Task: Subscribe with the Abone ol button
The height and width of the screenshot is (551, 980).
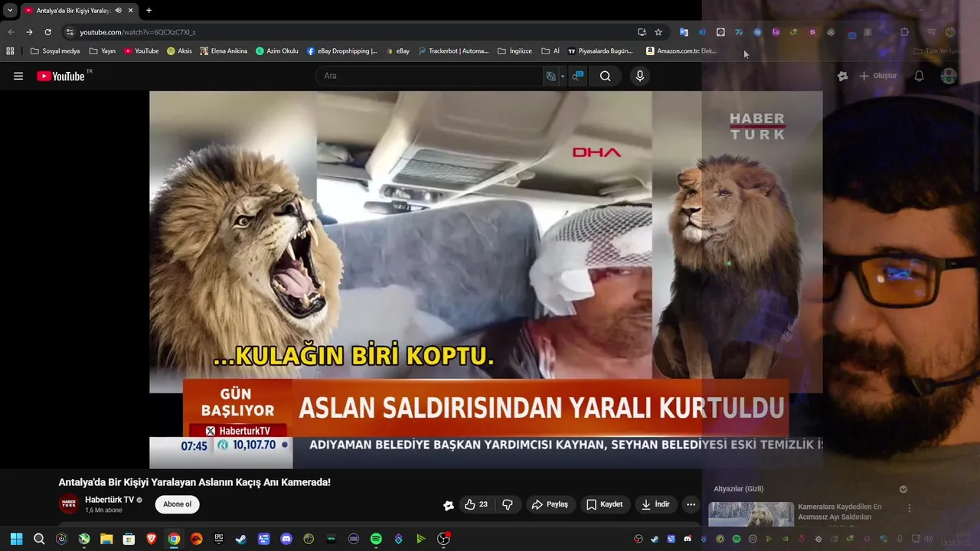Action: [177, 504]
